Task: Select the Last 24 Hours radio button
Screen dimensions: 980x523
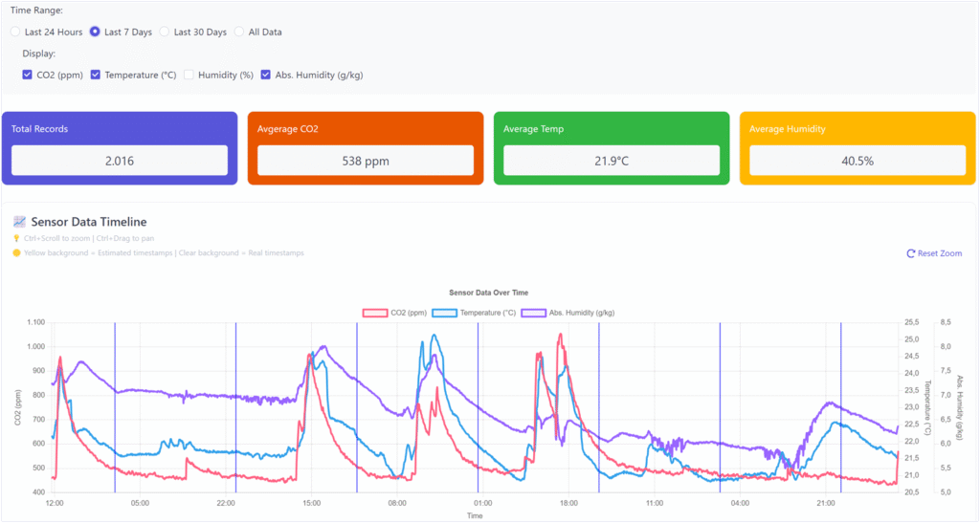Action: [x=15, y=32]
